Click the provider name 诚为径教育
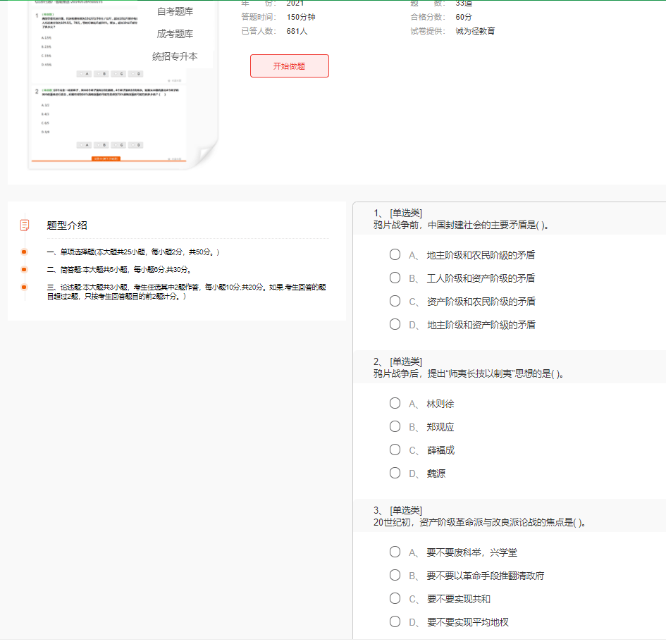The width and height of the screenshot is (666, 644). click(475, 31)
